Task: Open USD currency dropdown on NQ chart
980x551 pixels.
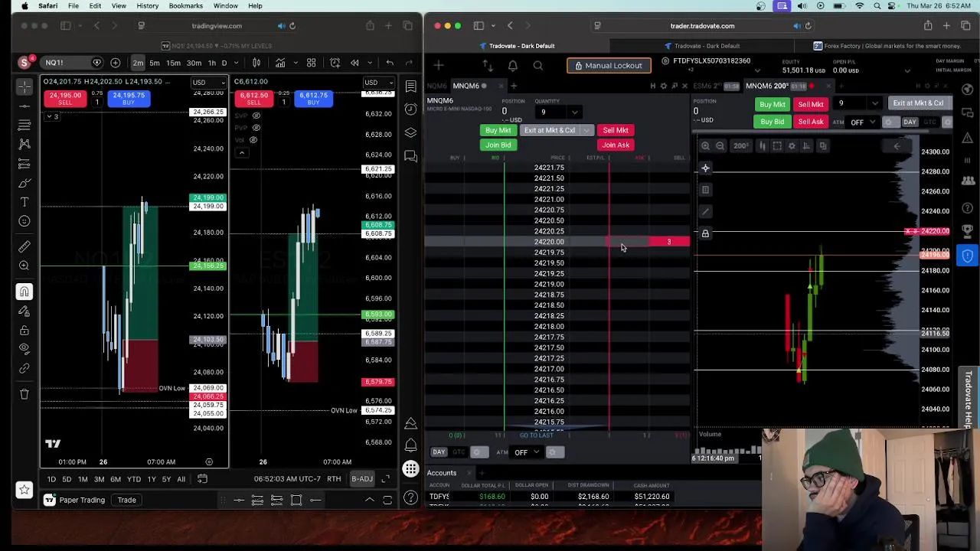Action: tap(208, 83)
